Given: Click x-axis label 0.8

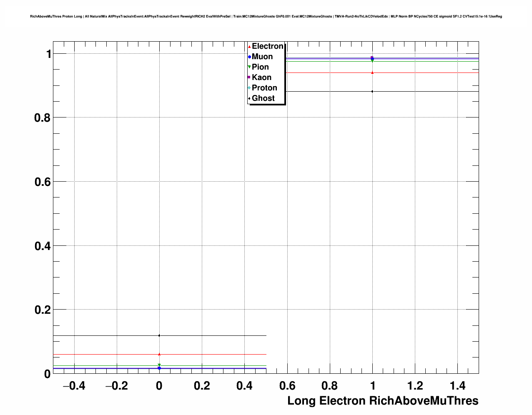Looking at the screenshot, I should 330,386.
